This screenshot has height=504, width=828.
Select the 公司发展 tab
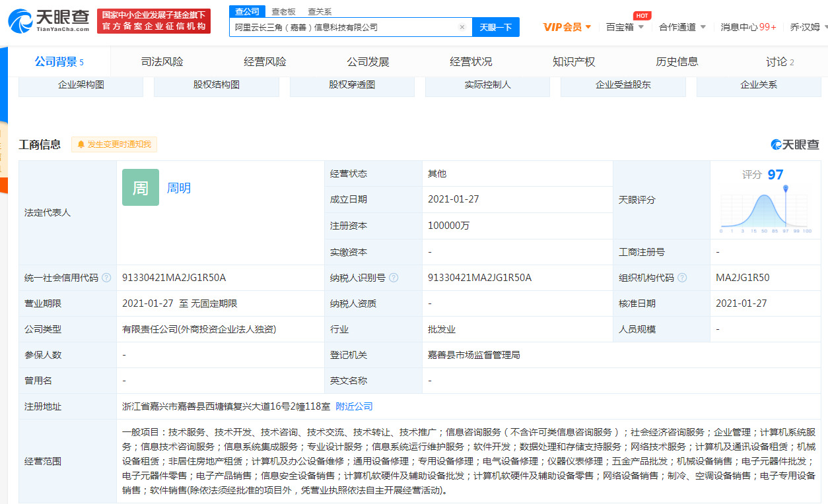pyautogui.click(x=368, y=62)
